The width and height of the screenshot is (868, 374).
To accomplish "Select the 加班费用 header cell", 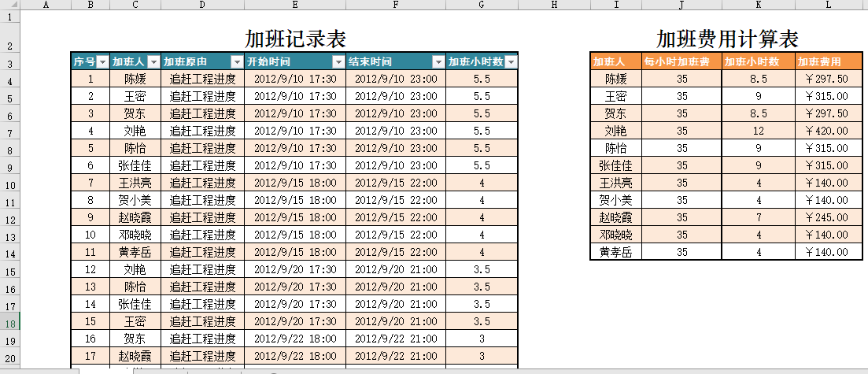I will [828, 61].
